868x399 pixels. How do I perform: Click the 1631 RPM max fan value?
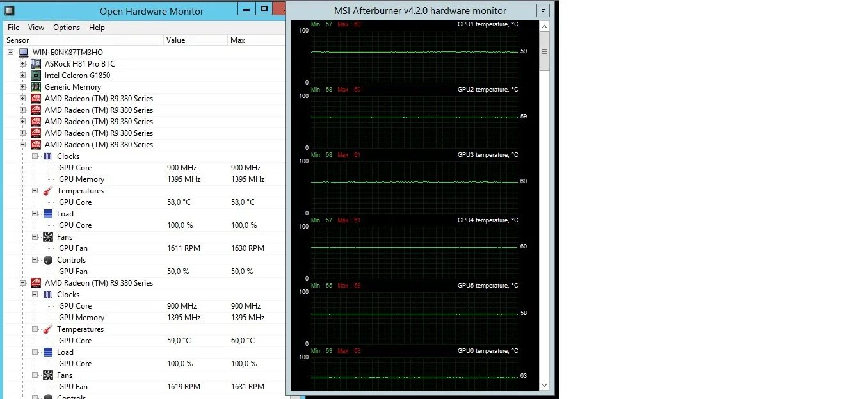tap(248, 387)
